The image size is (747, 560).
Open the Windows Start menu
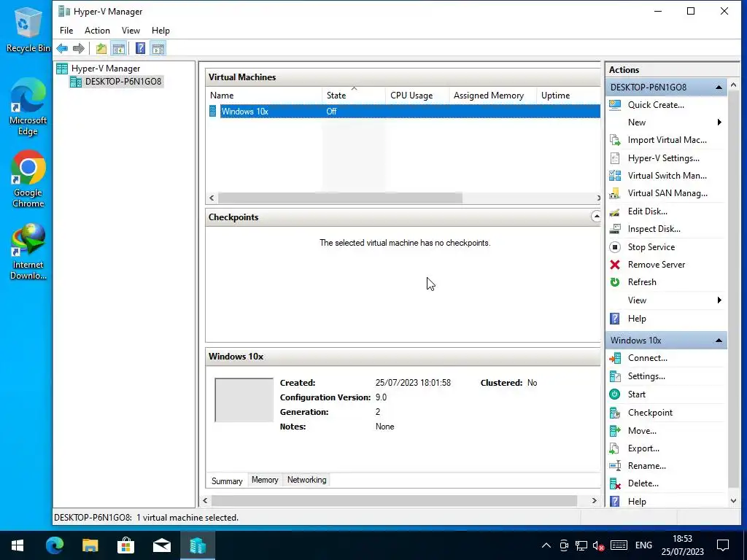tap(18, 545)
